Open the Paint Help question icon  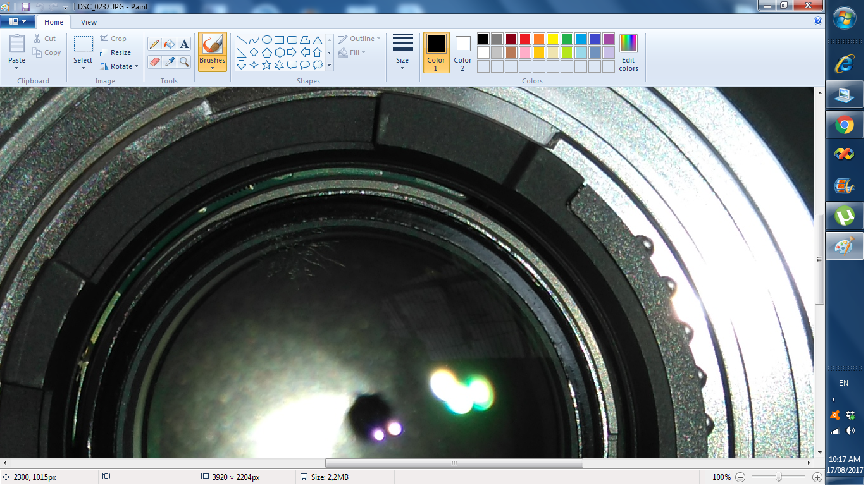[818, 21]
